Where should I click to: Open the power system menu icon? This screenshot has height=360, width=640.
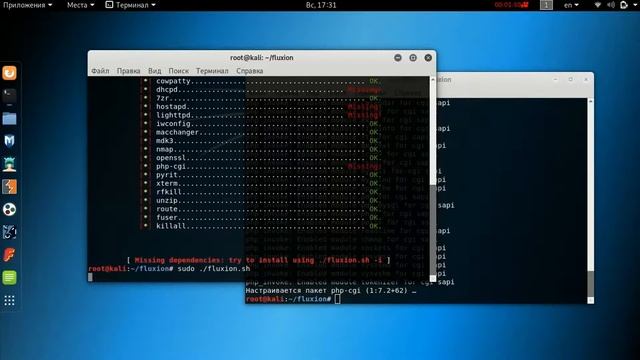623,5
